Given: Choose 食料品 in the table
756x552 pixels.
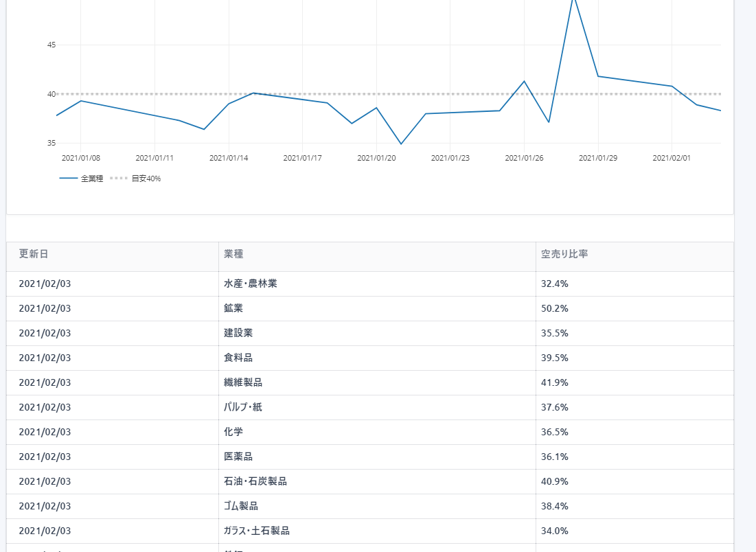Looking at the screenshot, I should tap(238, 358).
